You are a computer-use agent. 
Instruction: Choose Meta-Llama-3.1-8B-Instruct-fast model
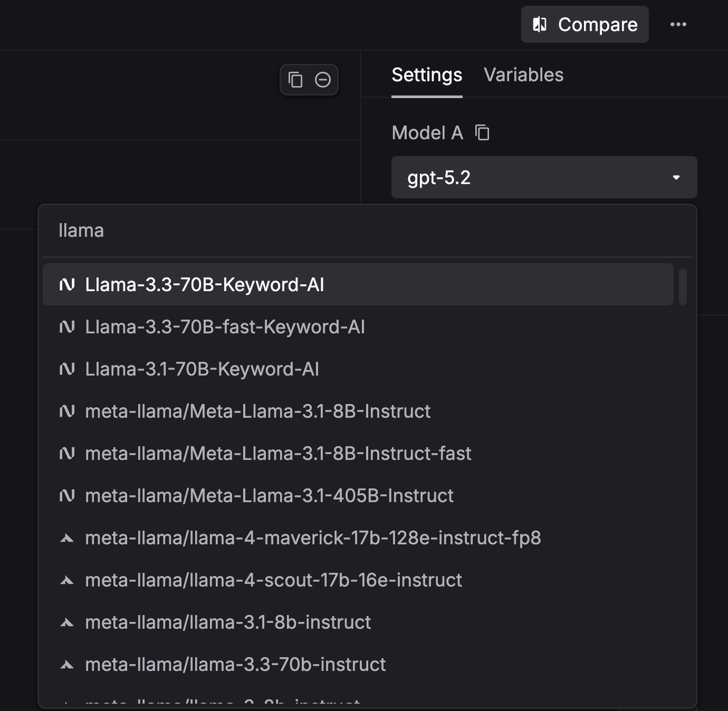point(278,454)
